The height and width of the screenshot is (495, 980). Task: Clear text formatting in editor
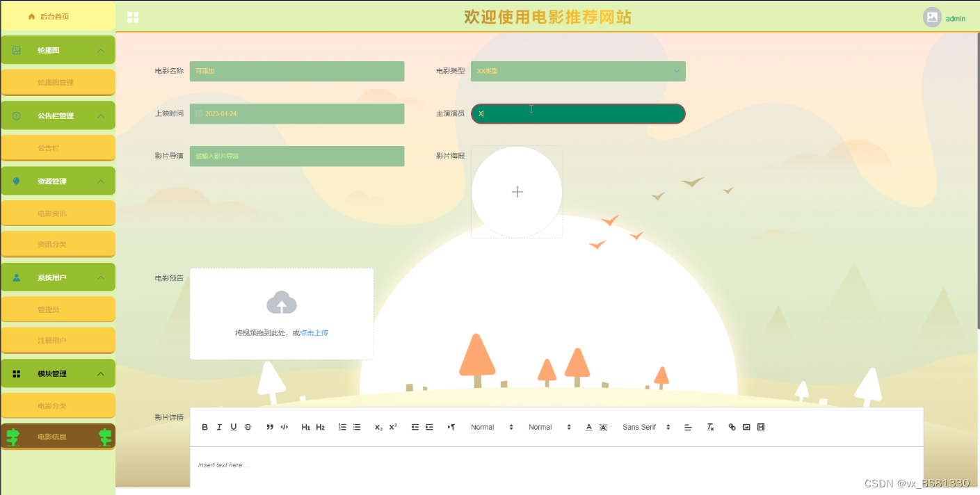pyautogui.click(x=710, y=427)
